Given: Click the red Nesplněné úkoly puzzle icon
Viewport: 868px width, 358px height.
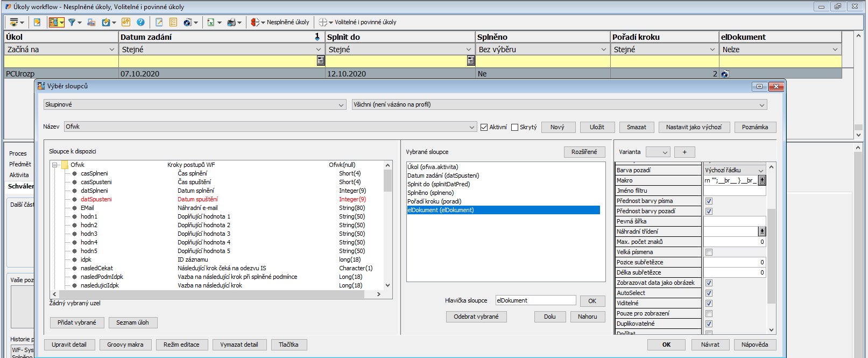Looking at the screenshot, I should (x=255, y=22).
